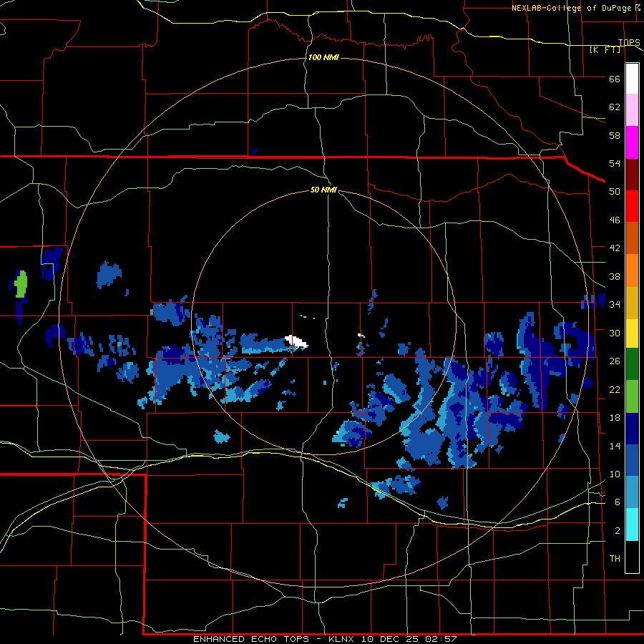Click the light green echo cell on the map

(x=21, y=284)
